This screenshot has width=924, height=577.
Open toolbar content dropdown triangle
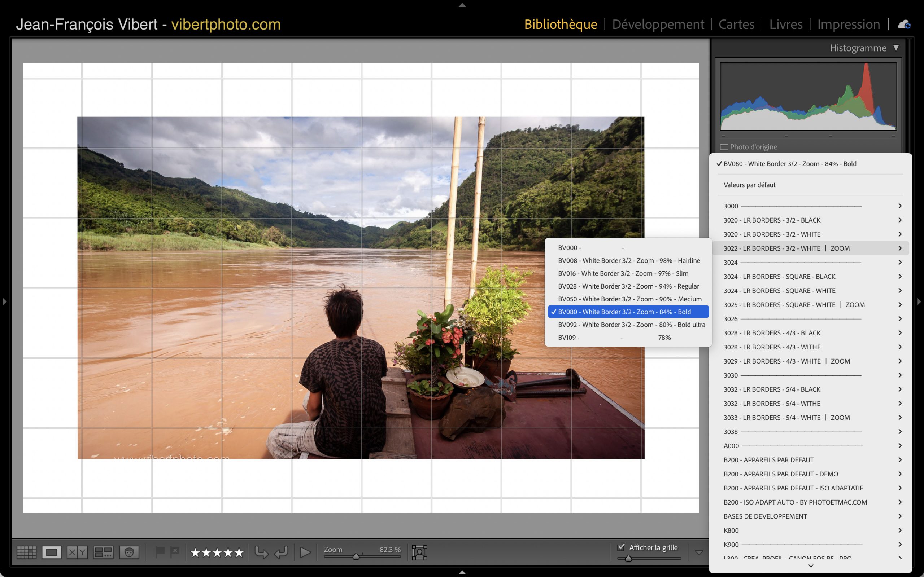tap(699, 552)
